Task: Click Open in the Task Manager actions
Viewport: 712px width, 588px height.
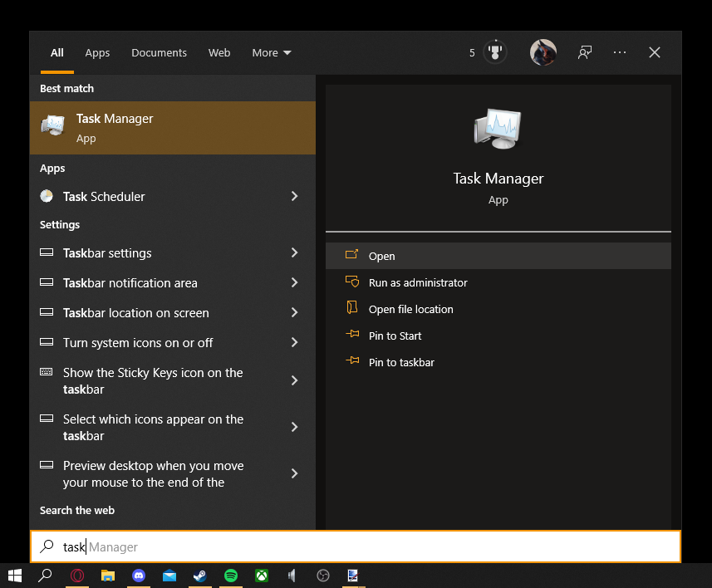Action: click(x=498, y=256)
